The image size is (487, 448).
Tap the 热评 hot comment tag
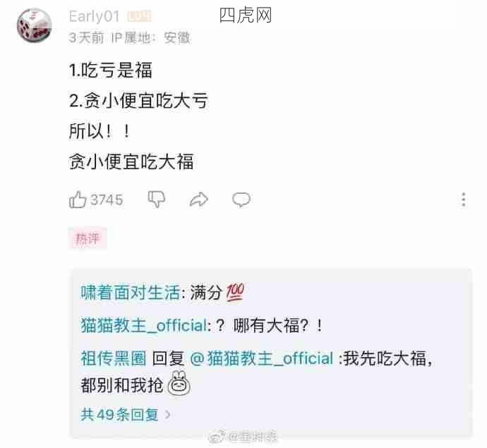(88, 238)
